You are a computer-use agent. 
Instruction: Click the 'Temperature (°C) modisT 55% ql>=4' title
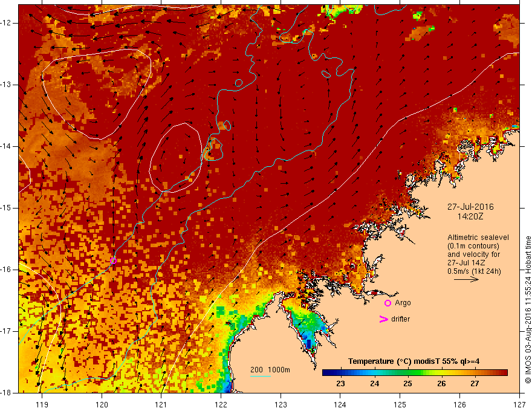click(x=414, y=361)
